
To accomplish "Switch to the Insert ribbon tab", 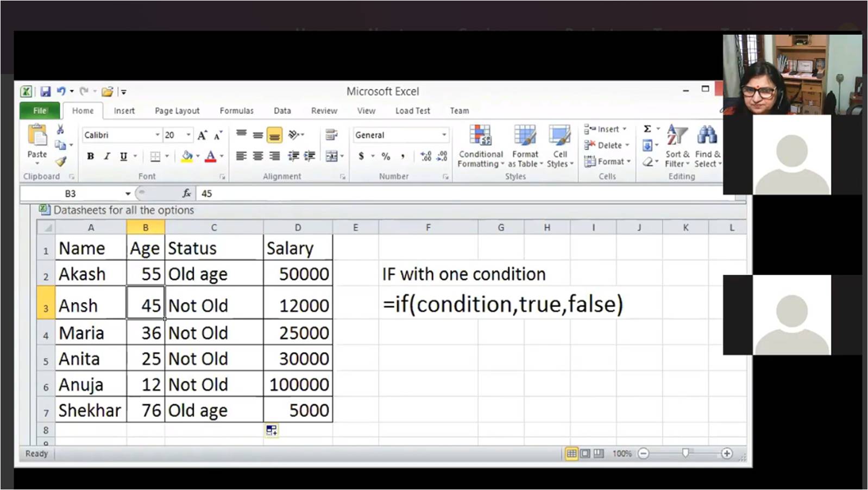I will [x=124, y=111].
